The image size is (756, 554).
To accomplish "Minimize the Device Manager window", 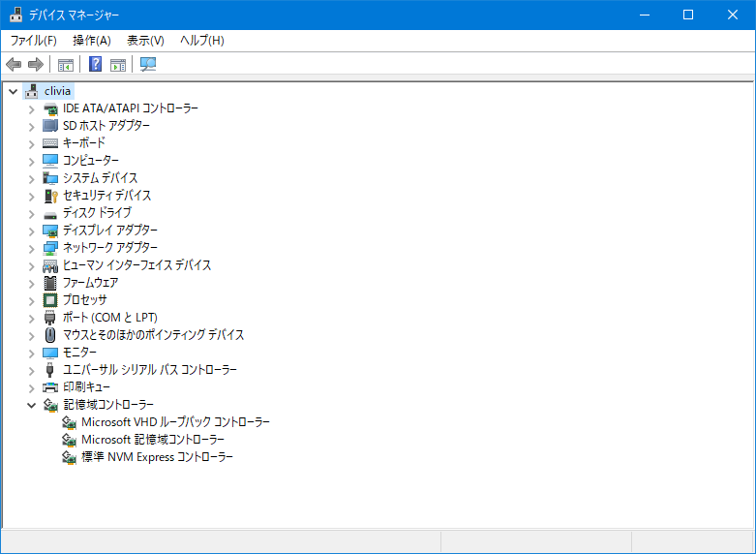I will tap(644, 15).
